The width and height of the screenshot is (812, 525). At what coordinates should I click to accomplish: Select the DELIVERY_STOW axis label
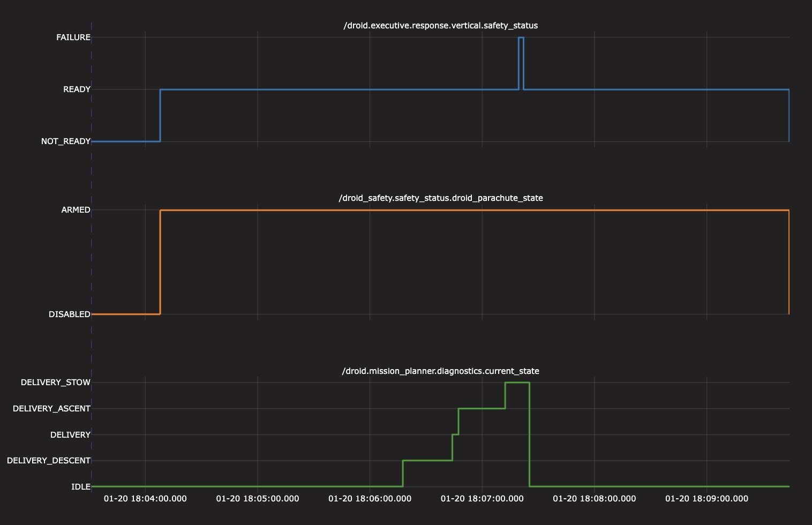coord(56,382)
